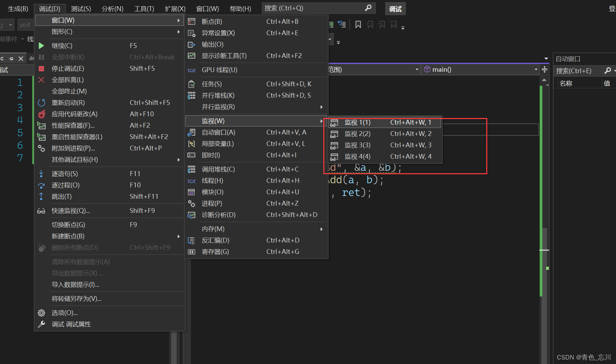The width and height of the screenshot is (616, 364).
Task: Select 监视 3(3) watch window
Action: (385, 145)
